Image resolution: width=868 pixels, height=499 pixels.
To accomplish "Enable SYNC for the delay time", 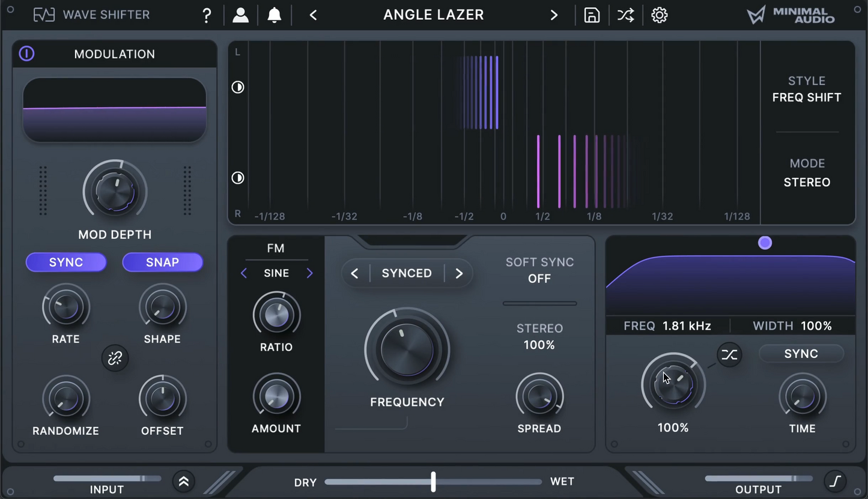I will [x=801, y=354].
